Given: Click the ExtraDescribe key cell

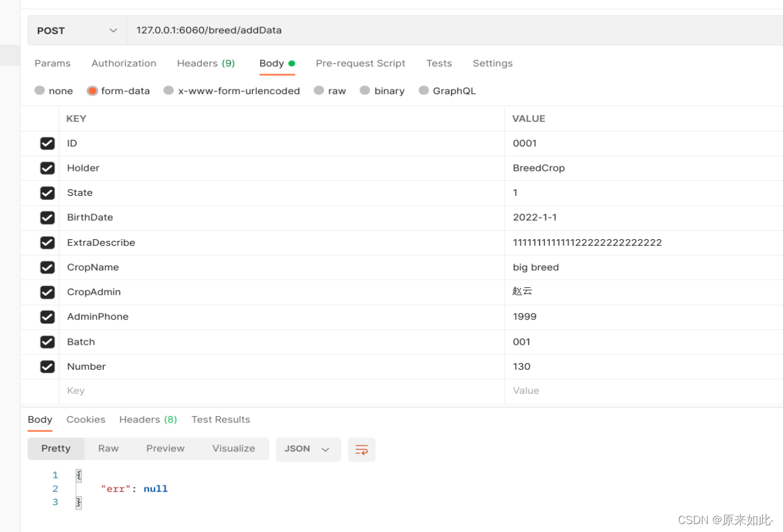Looking at the screenshot, I should point(281,242).
